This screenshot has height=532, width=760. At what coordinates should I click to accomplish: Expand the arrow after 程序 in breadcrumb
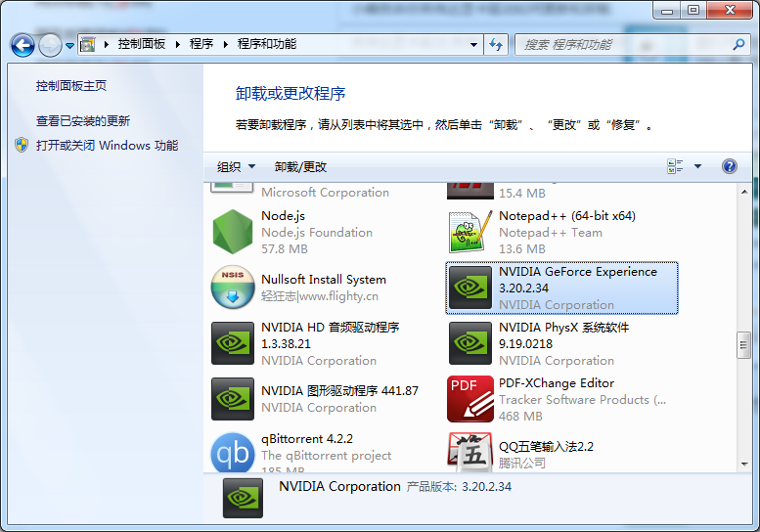(x=225, y=45)
